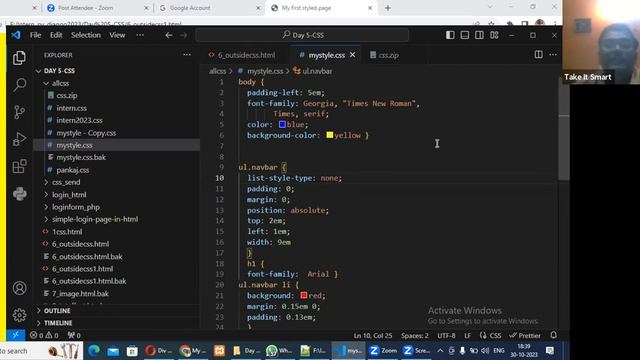Open errors and warnings in status bar

(x=44, y=336)
